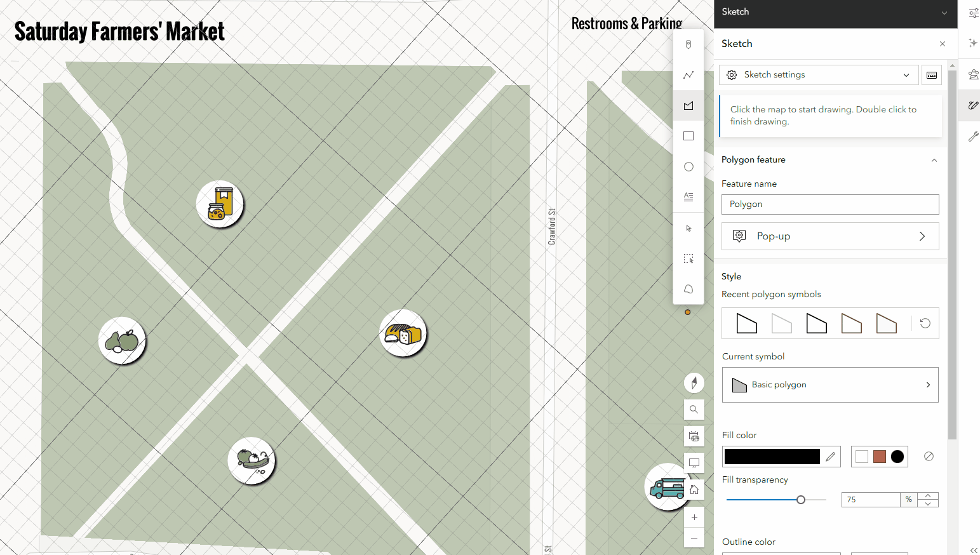Increase fill transparency with up stepper

928,496
